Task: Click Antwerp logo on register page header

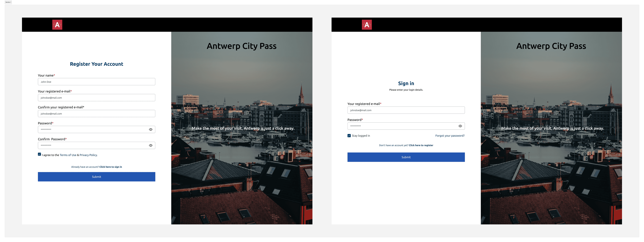Action: [x=57, y=25]
